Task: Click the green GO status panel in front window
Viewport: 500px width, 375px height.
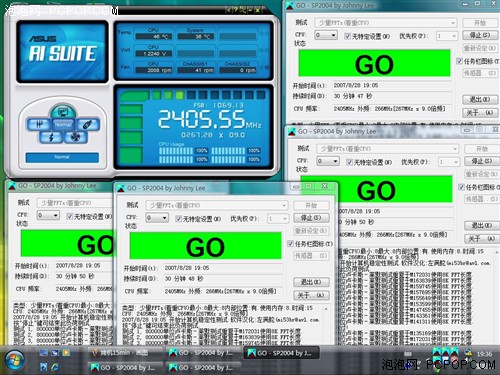Action: [205, 246]
